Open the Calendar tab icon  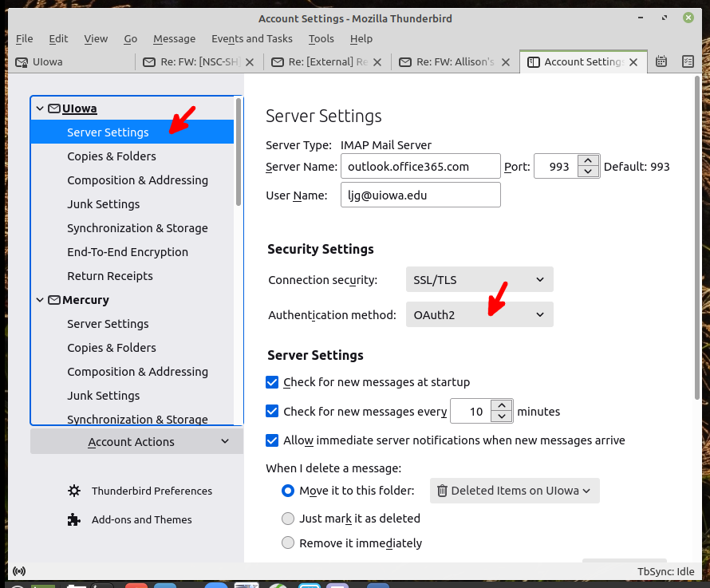pos(661,61)
